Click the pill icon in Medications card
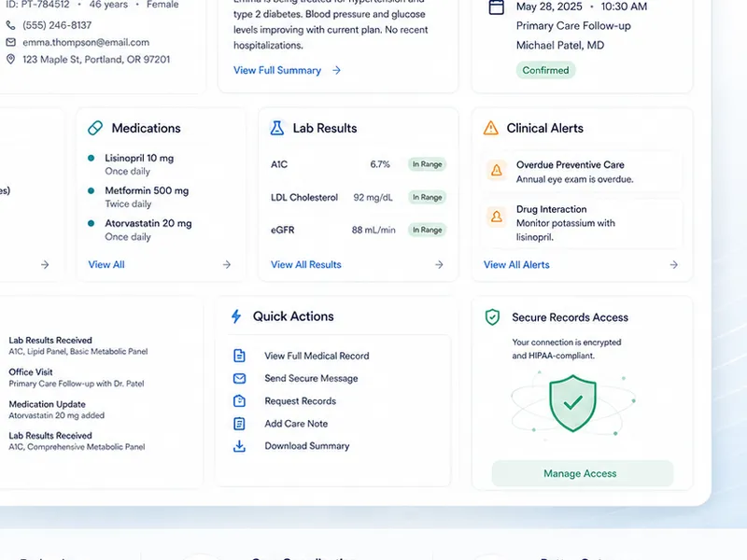Image resolution: width=747 pixels, height=560 pixels. [95, 128]
